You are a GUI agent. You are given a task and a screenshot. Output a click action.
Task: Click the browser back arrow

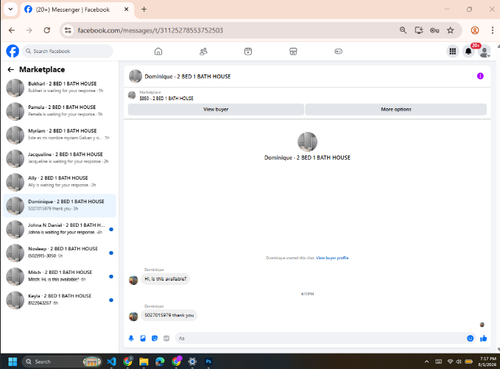coord(12,30)
